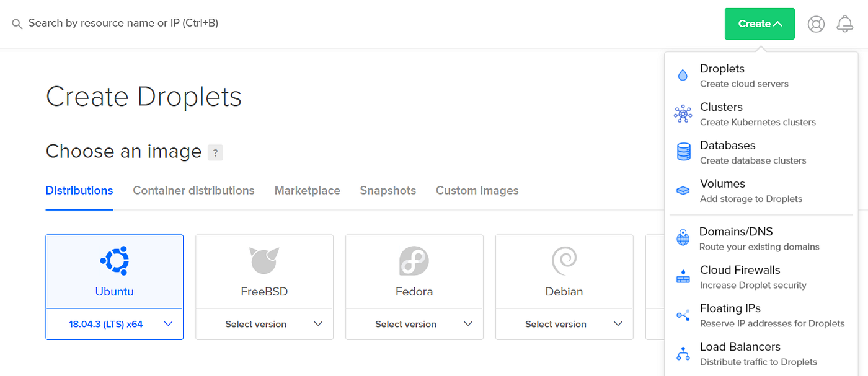The height and width of the screenshot is (376, 868).
Task: Open FreeBSD Select version dropdown
Action: 265,324
